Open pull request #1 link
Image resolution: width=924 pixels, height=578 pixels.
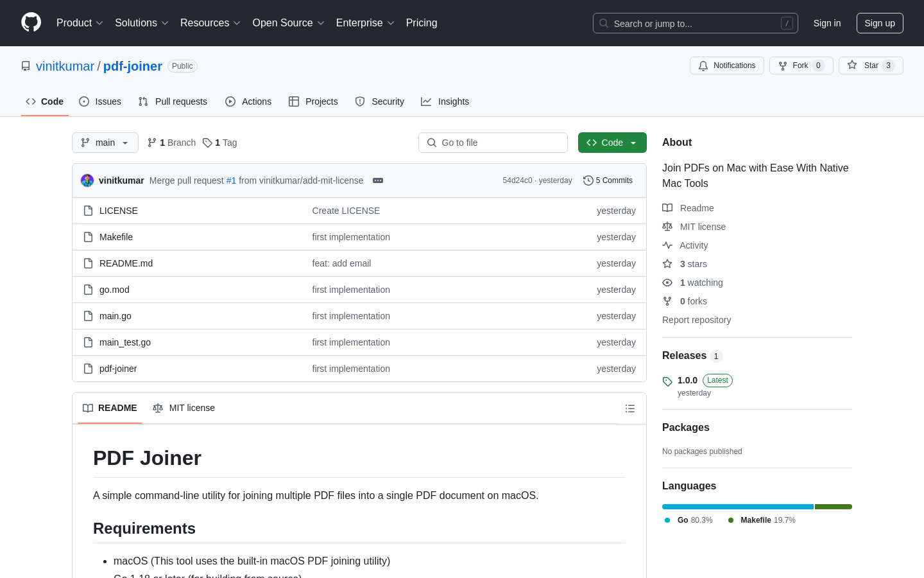point(231,180)
